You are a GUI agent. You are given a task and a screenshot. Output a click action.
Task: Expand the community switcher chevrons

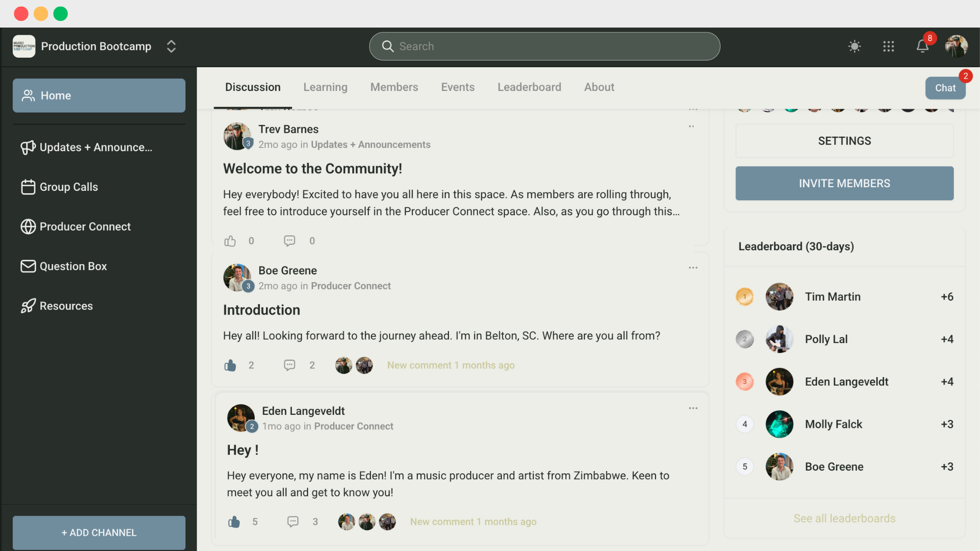coord(171,46)
